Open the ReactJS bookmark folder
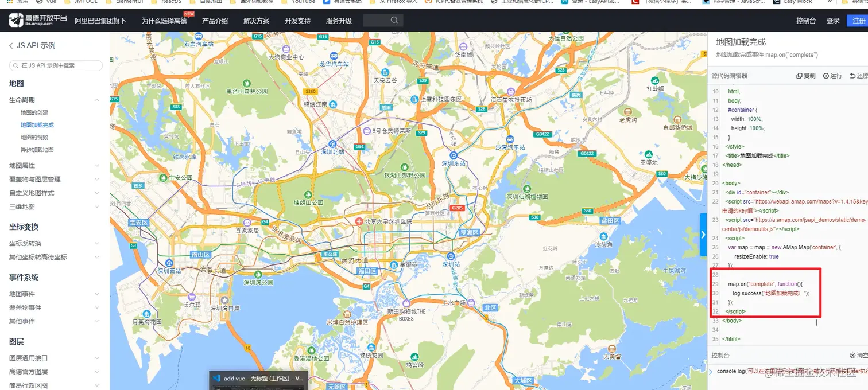 (166, 2)
